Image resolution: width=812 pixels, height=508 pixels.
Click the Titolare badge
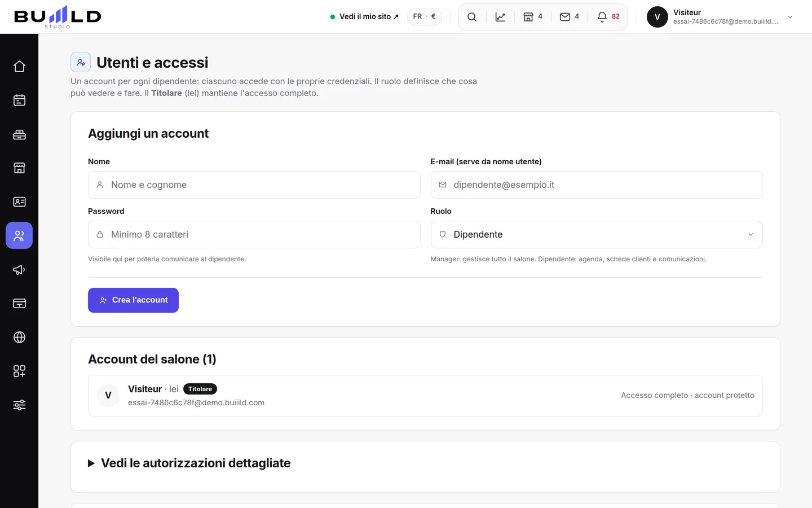point(200,389)
